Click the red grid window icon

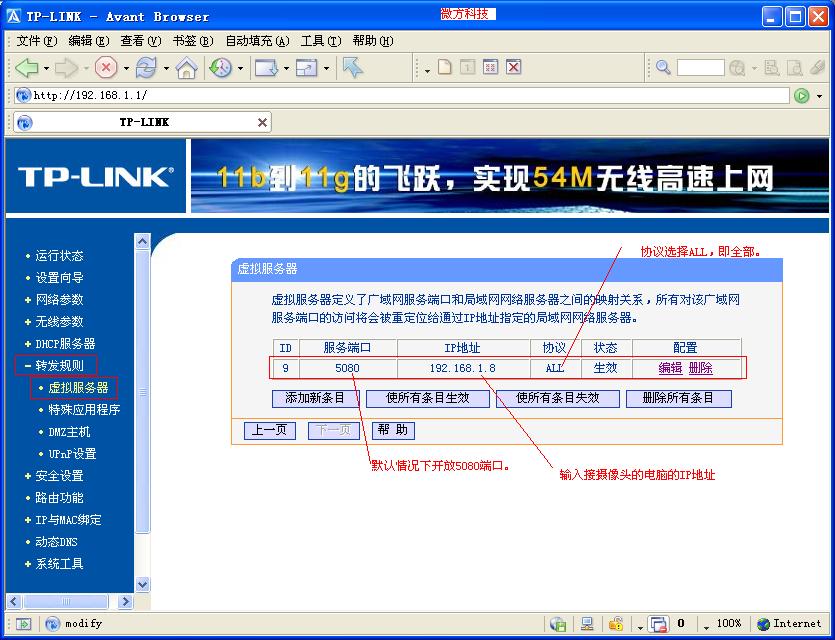click(490, 67)
